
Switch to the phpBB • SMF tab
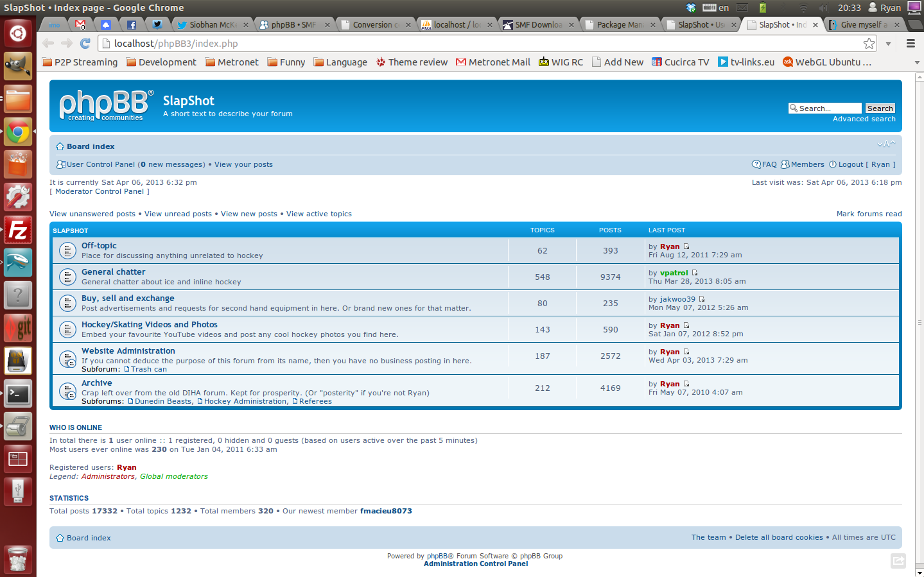click(293, 25)
